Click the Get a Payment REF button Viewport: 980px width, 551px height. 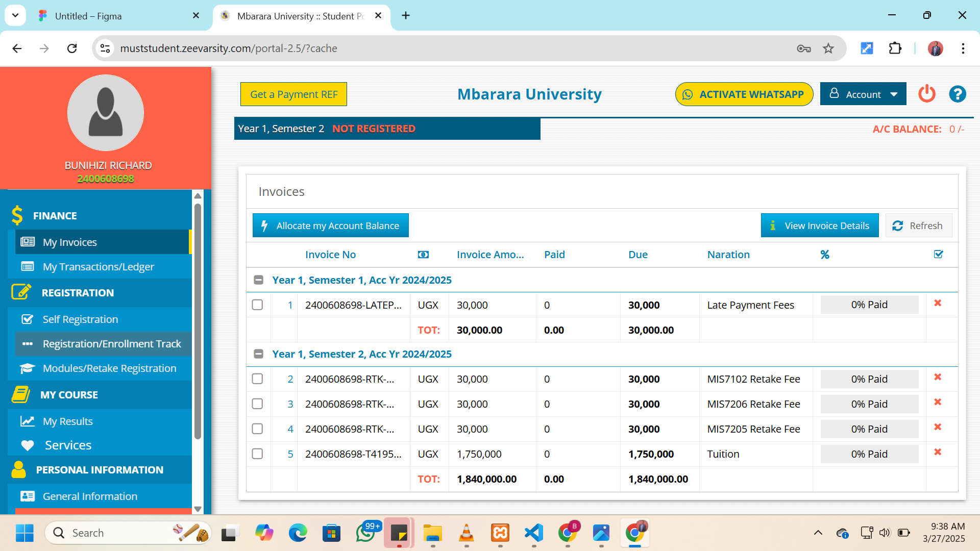coord(293,94)
